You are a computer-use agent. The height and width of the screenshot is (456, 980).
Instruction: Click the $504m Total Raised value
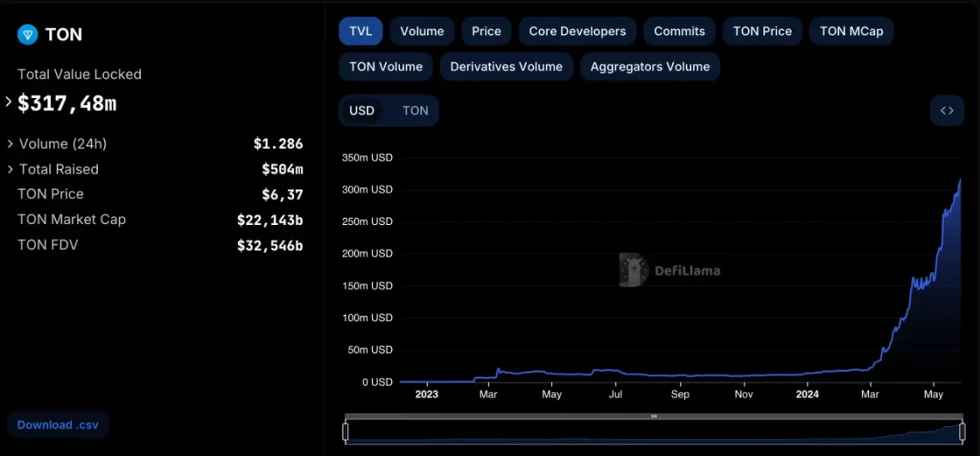click(x=283, y=169)
